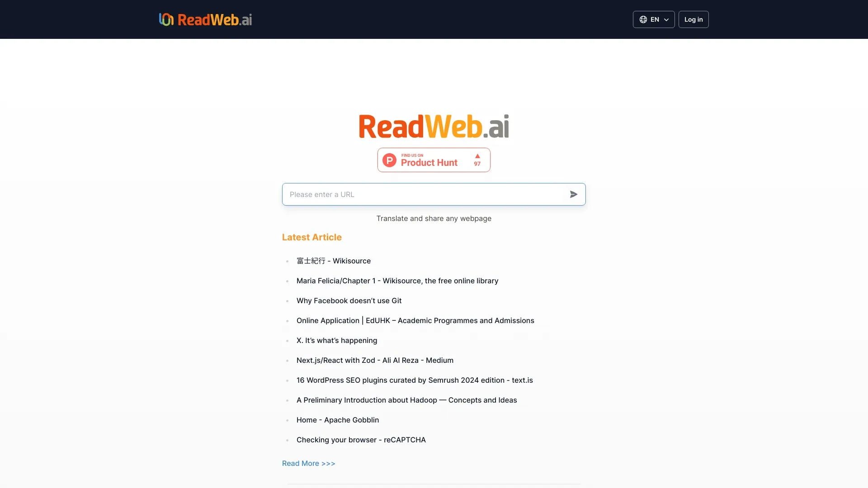Click the Product Hunt upvote arrow icon
Image resolution: width=868 pixels, height=488 pixels.
coord(477,155)
